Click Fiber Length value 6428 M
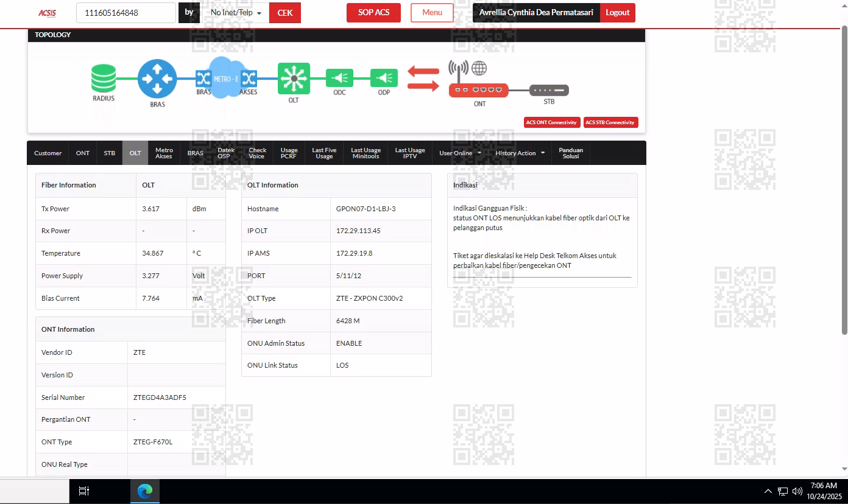The image size is (848, 504). pos(348,321)
